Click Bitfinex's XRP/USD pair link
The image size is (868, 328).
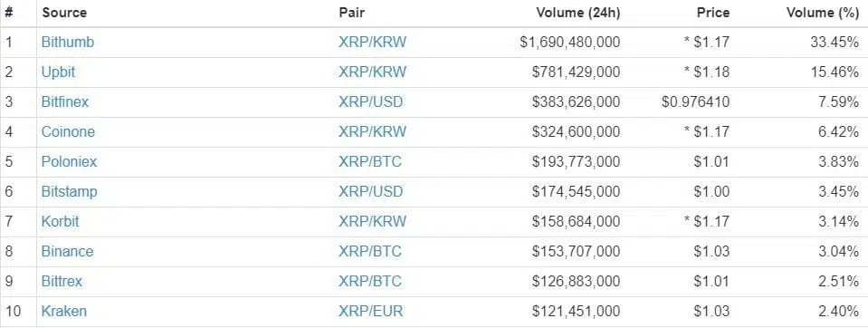pyautogui.click(x=371, y=102)
